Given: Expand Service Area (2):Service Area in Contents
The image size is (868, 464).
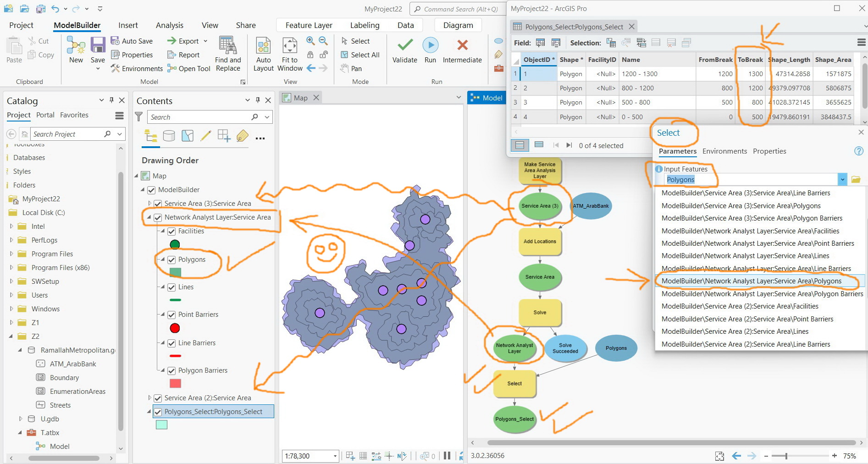Looking at the screenshot, I should pos(149,398).
